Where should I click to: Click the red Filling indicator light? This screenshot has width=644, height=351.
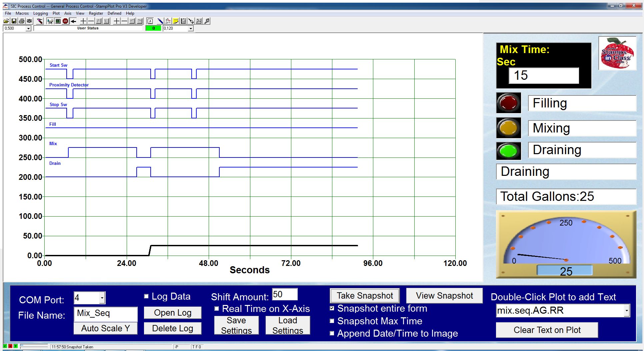(509, 103)
